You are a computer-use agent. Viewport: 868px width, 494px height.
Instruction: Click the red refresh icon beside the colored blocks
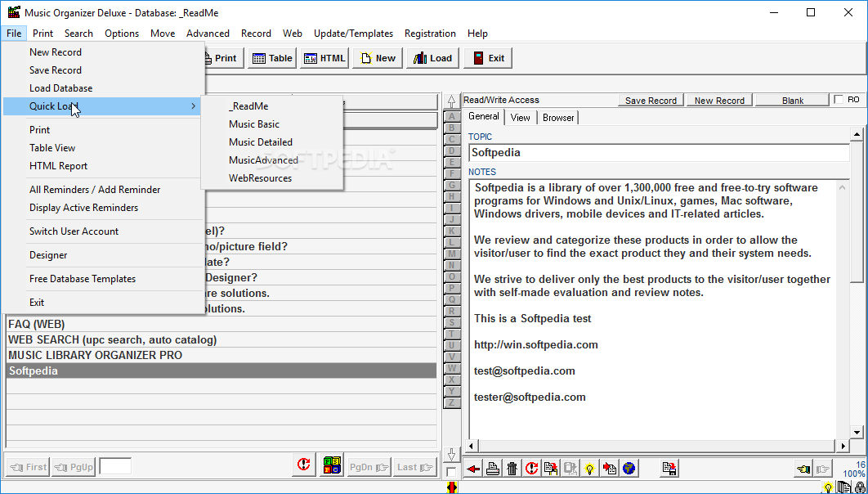click(304, 465)
